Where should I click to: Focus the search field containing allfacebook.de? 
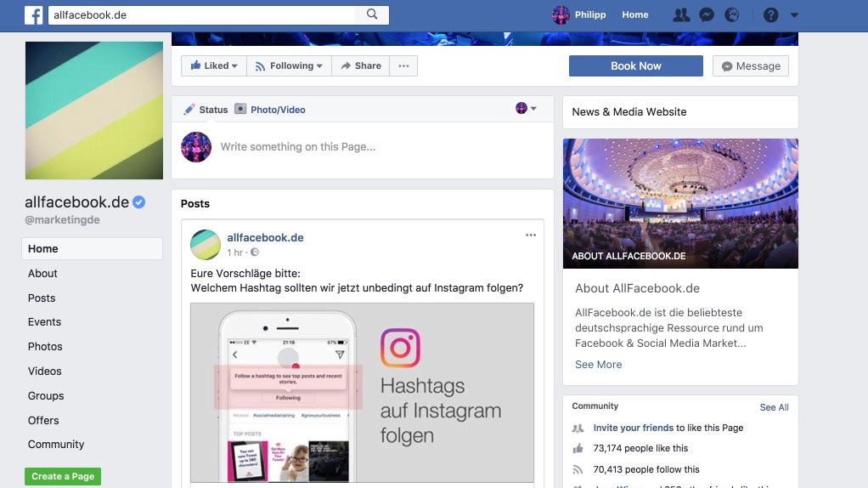pos(201,15)
